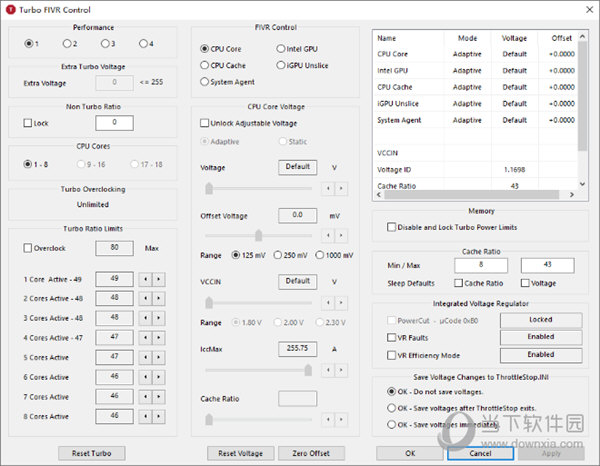Decrease 7 Cores Active ratio arrow
The image size is (600, 466).
pos(145,397)
